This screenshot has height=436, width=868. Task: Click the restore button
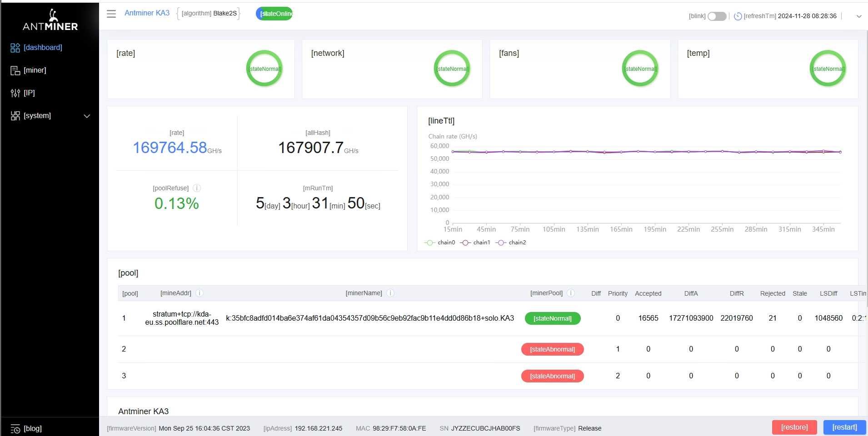(794, 427)
